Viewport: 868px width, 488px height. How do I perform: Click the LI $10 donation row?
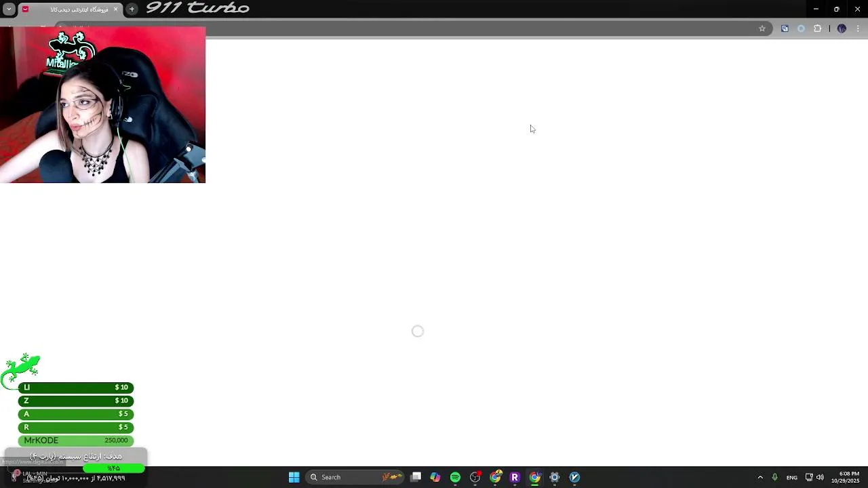(75, 388)
